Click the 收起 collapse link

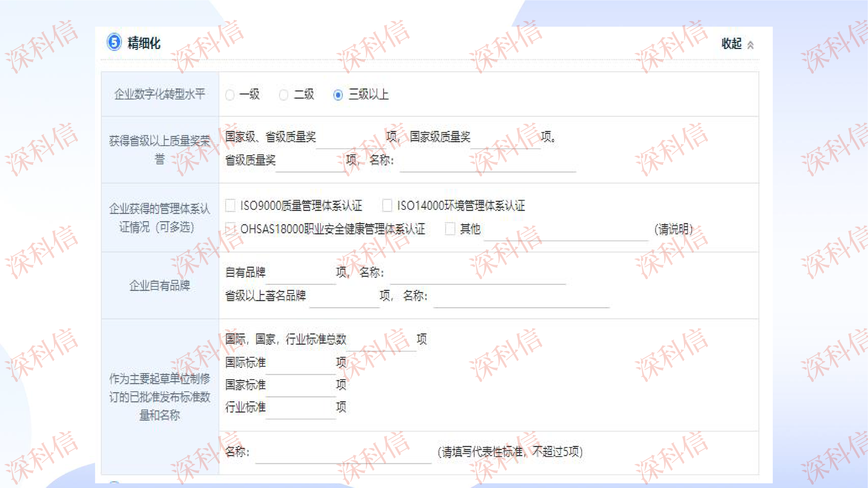click(x=731, y=43)
